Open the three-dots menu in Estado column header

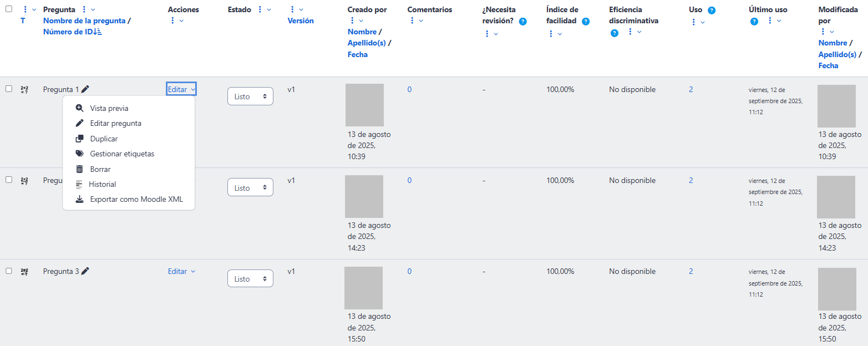[260, 9]
